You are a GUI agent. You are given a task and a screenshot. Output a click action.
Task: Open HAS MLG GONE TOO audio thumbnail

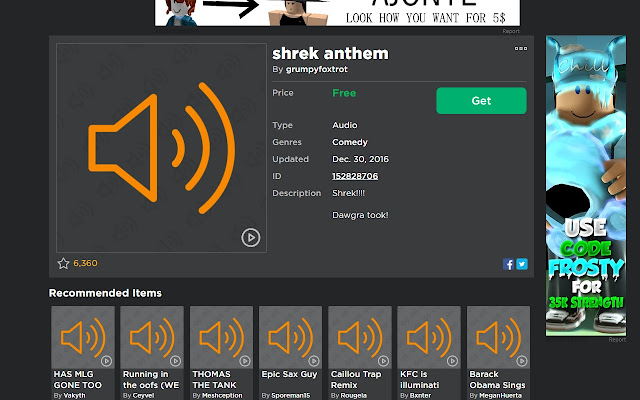pyautogui.click(x=83, y=338)
